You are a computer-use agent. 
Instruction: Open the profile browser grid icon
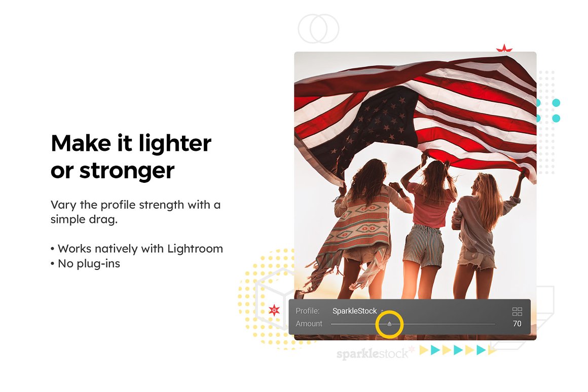(517, 311)
